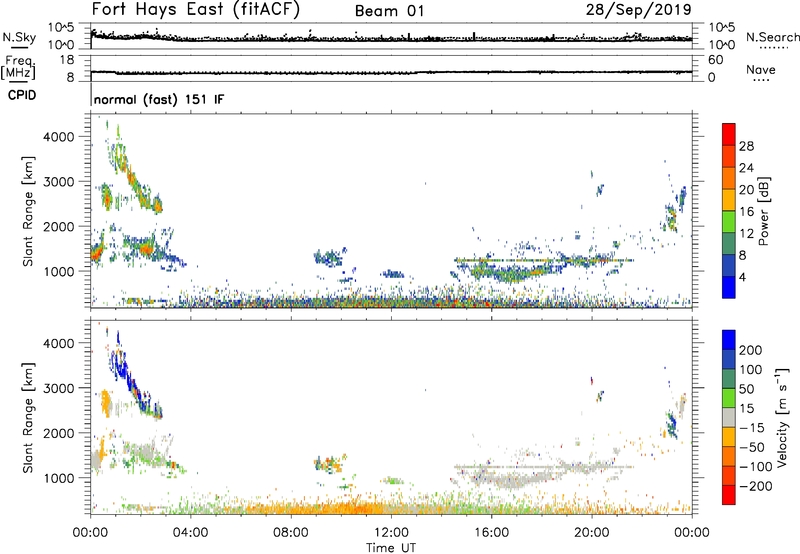Click the 'CPID' label
800x554 pixels.
[22, 95]
